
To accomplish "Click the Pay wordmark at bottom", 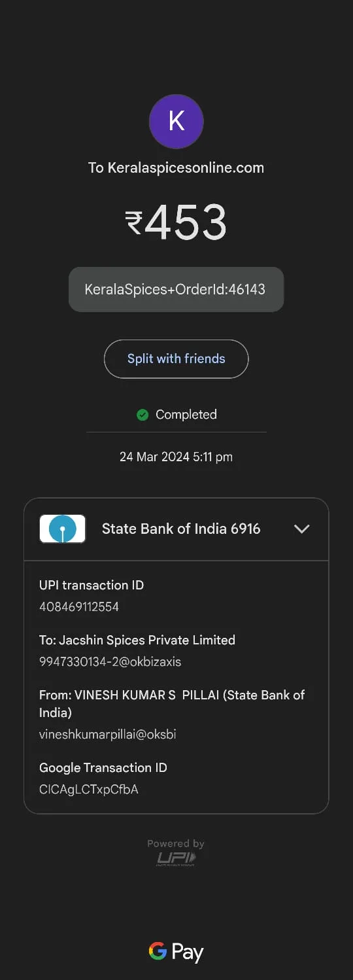I will click(x=188, y=953).
